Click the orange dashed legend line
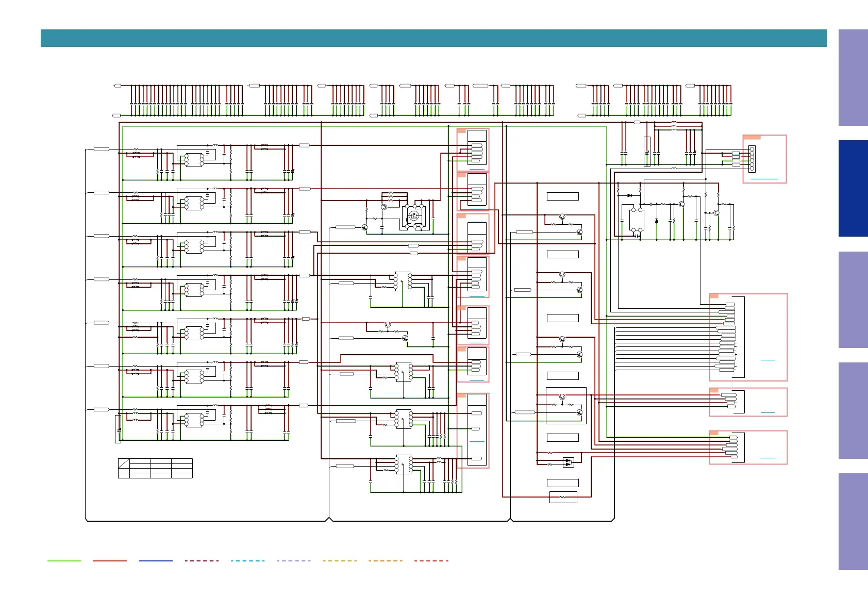 coord(386,560)
